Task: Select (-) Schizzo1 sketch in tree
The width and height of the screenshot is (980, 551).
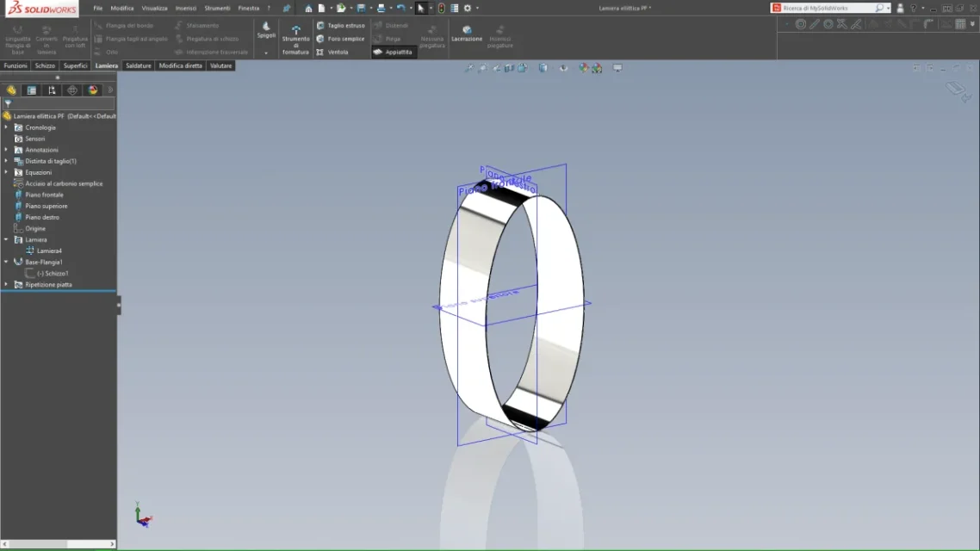Action: click(x=53, y=274)
